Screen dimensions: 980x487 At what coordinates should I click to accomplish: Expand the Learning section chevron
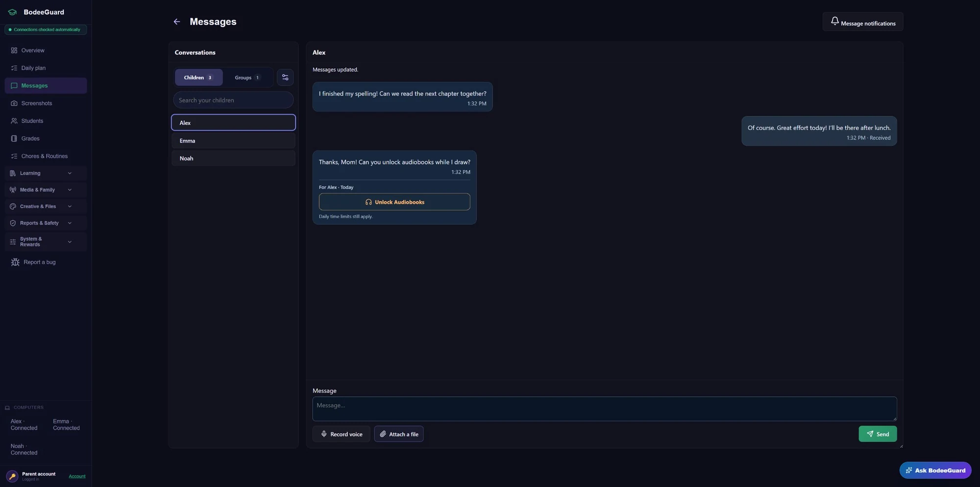70,173
